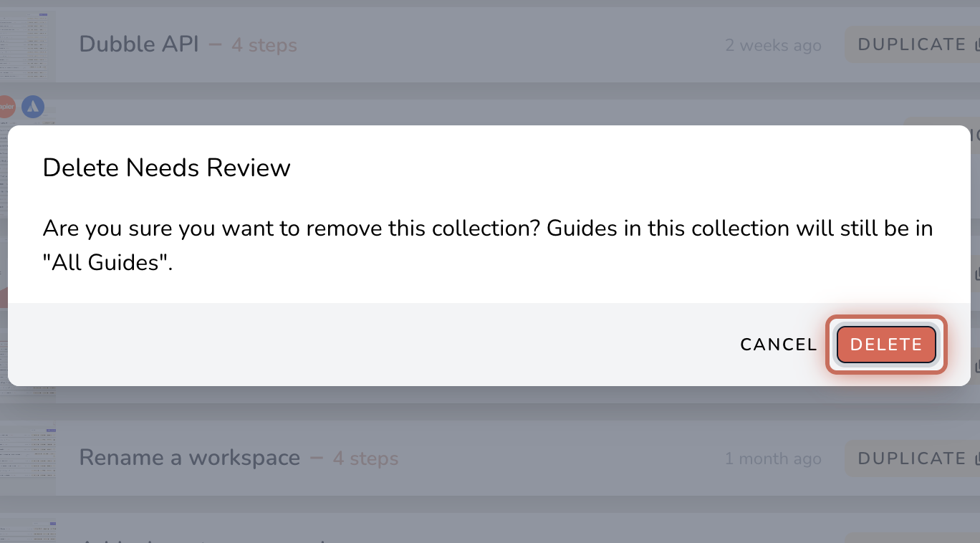
Task: Click the copy icon beside Rename a workspace's DUPLICATE
Action: point(976,458)
